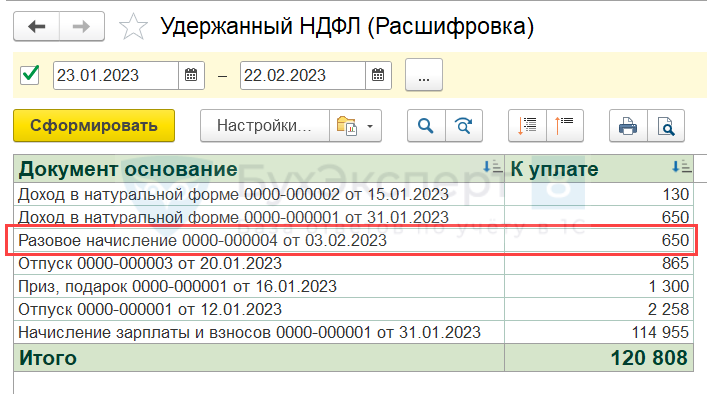Print the report with printer icon
707x394 pixels.
[x=628, y=126]
